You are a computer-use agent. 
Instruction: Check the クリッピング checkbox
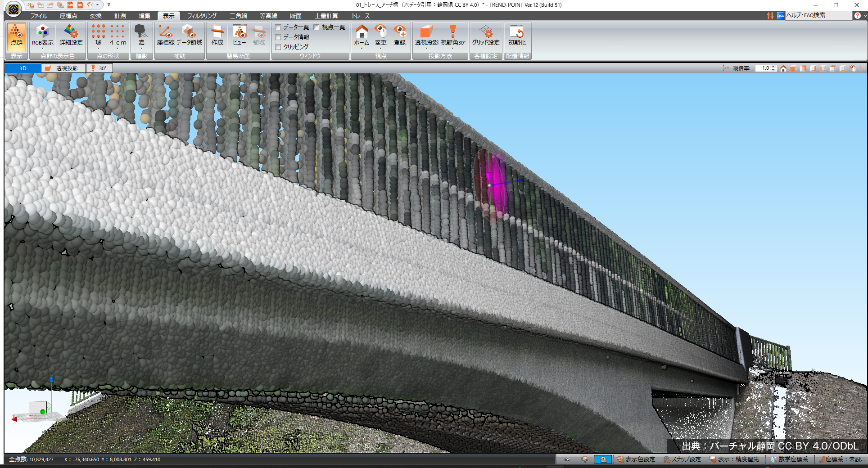(x=278, y=47)
